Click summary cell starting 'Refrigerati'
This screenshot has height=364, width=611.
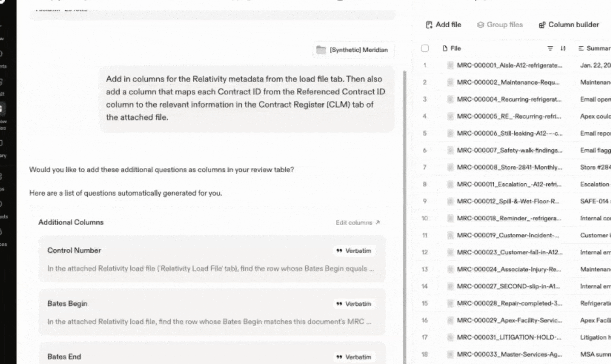[x=595, y=303]
